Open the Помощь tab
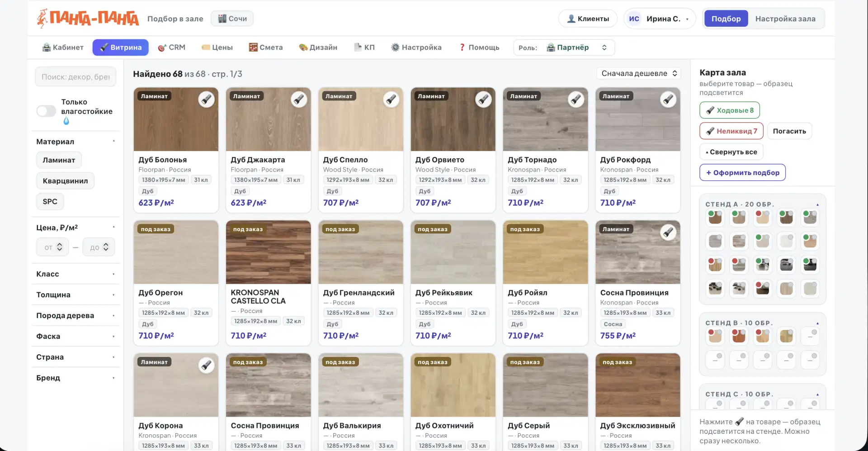Viewport: 868px width, 451px height. 479,47
